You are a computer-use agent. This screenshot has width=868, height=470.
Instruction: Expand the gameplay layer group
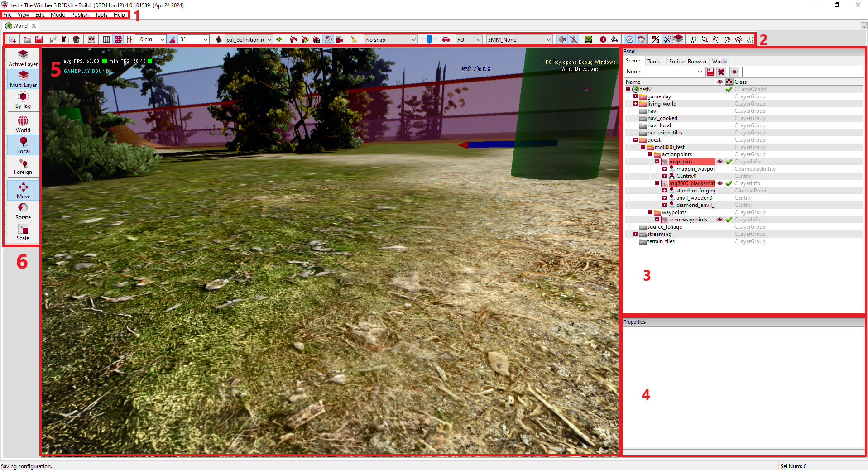pos(635,96)
